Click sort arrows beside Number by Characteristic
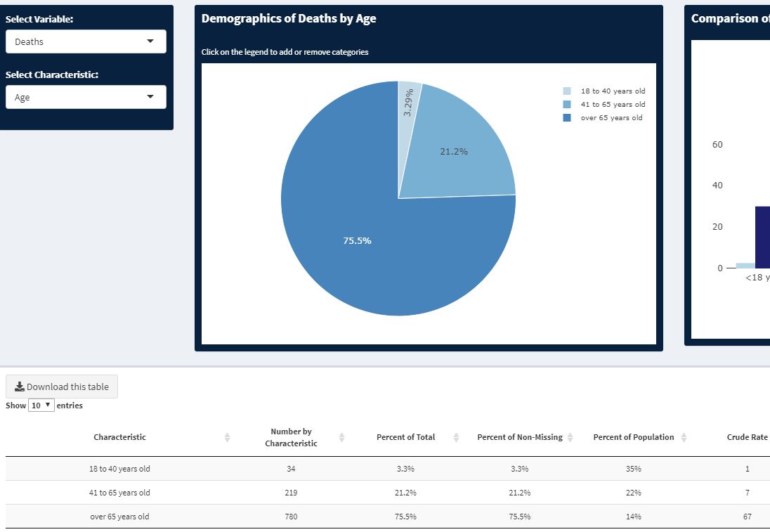 341,437
